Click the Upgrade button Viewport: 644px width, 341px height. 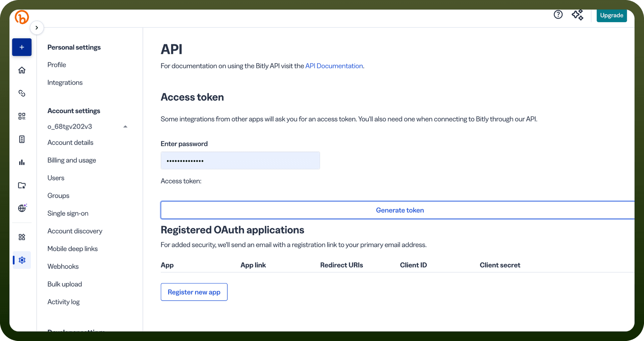coord(612,15)
